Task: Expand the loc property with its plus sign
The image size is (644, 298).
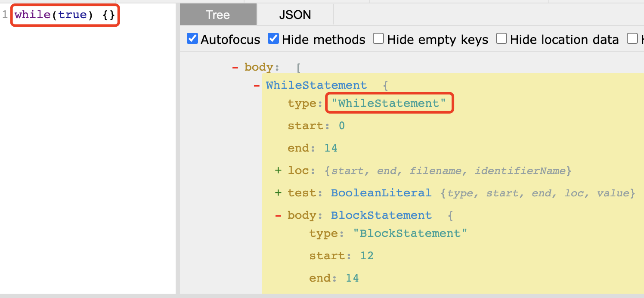Action: click(278, 171)
